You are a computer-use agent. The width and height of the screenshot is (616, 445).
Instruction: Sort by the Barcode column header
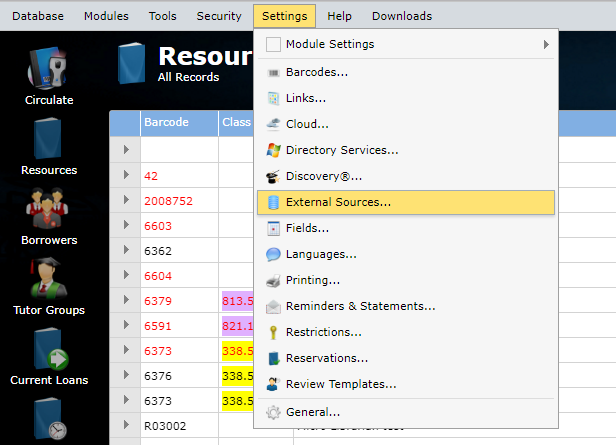point(179,123)
